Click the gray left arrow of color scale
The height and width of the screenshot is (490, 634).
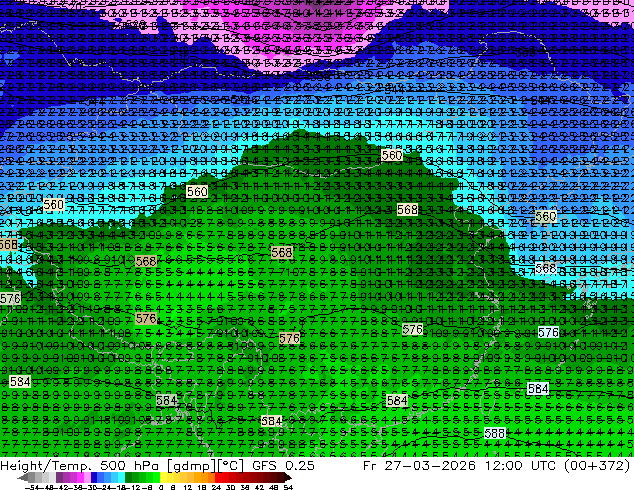(x=23, y=478)
